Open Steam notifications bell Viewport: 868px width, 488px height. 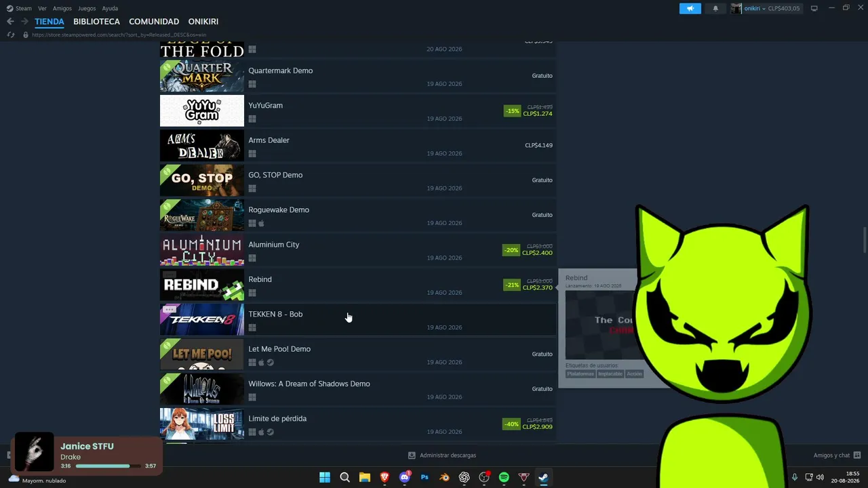[715, 8]
